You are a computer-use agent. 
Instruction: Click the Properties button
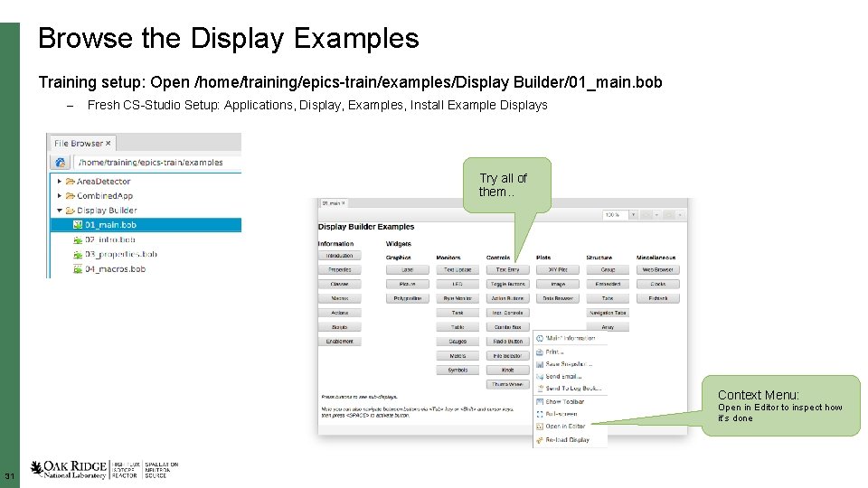point(339,270)
